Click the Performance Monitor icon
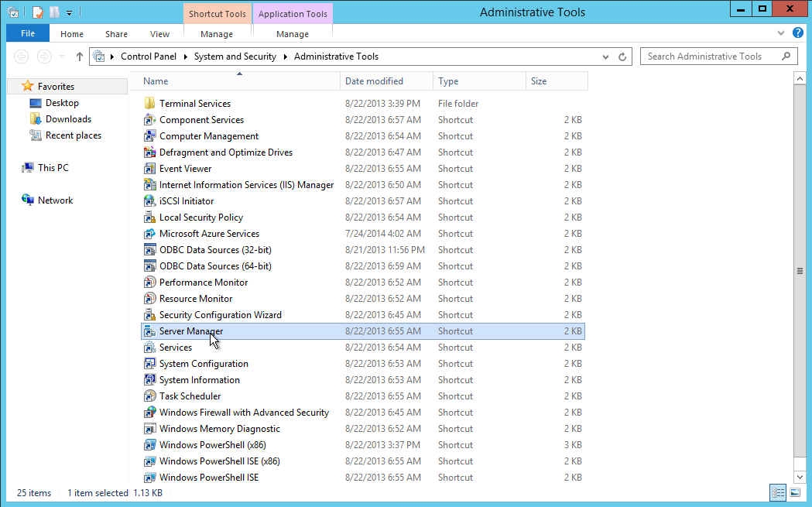Image resolution: width=812 pixels, height=507 pixels. click(x=149, y=283)
